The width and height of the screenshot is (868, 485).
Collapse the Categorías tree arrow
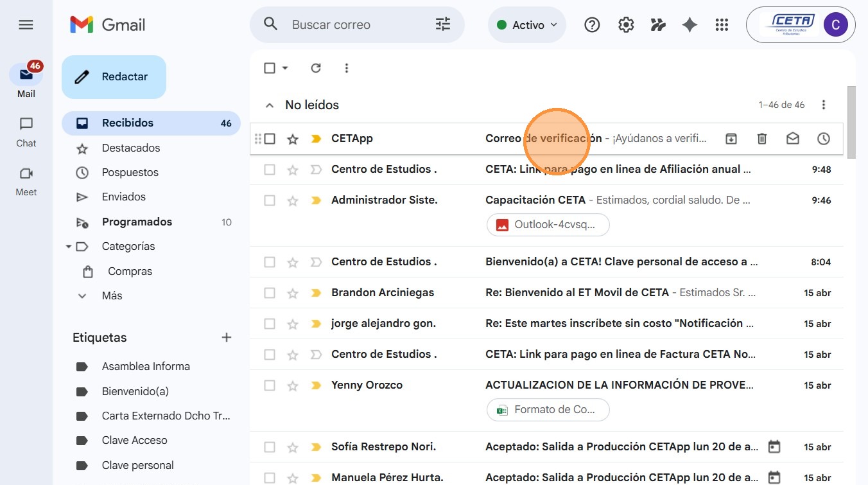click(x=68, y=247)
